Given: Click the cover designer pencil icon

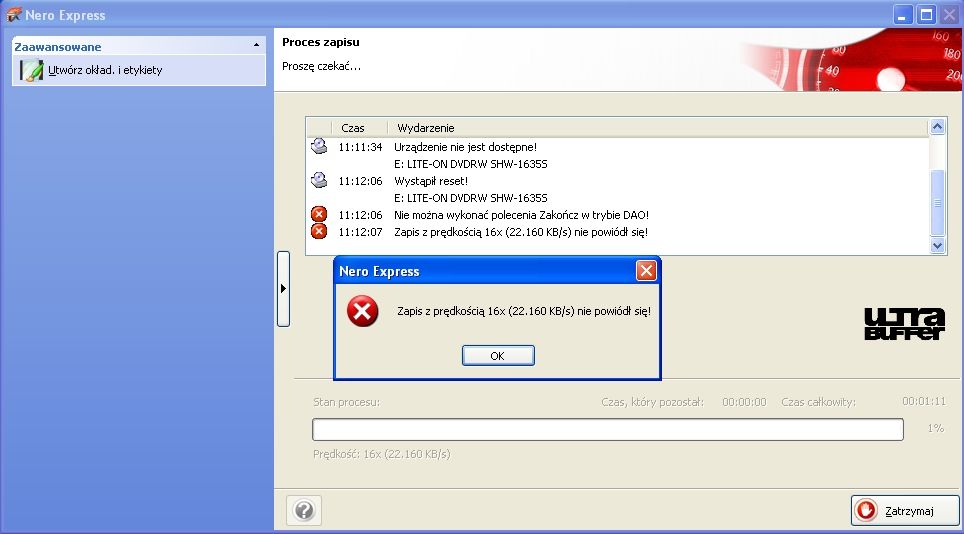Looking at the screenshot, I should (31, 70).
